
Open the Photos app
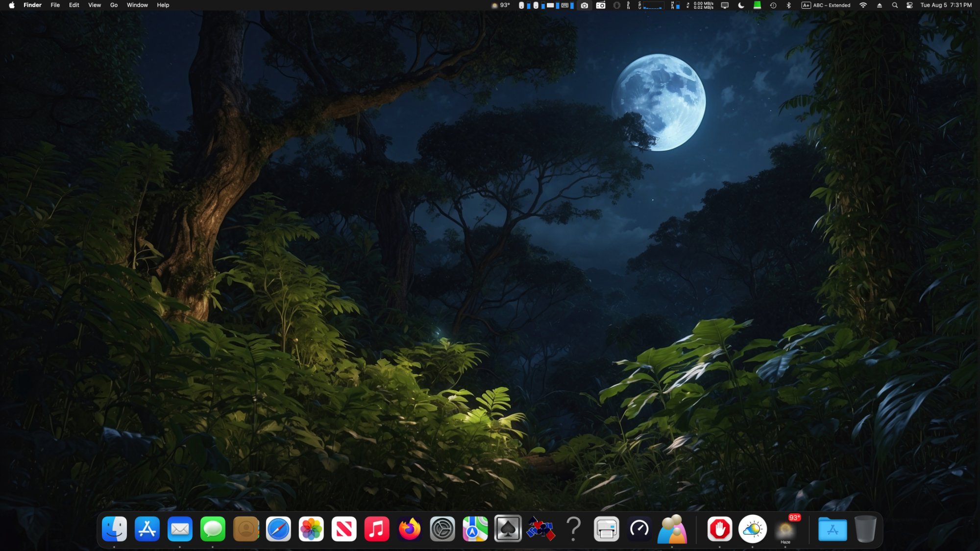[311, 529]
